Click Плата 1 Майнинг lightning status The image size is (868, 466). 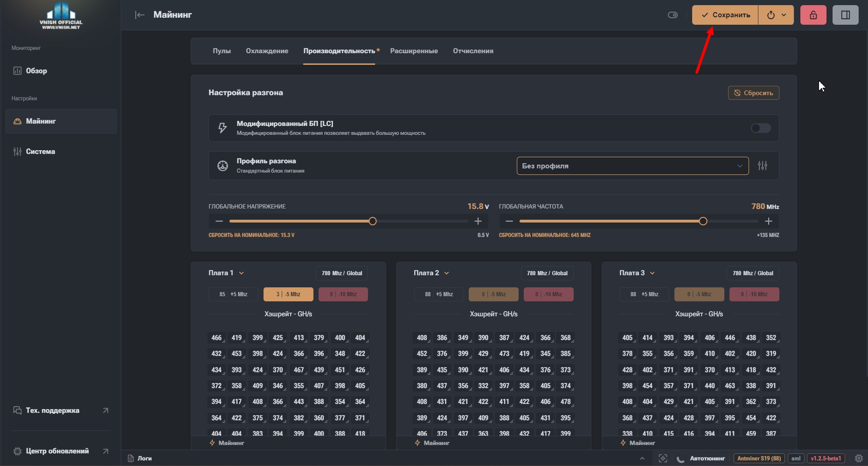pos(227,443)
